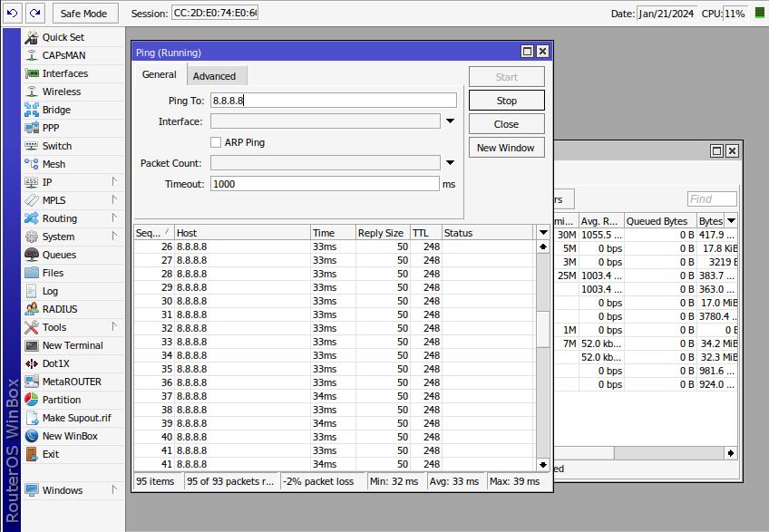Click the ping list scroll-down arrow

point(543,464)
